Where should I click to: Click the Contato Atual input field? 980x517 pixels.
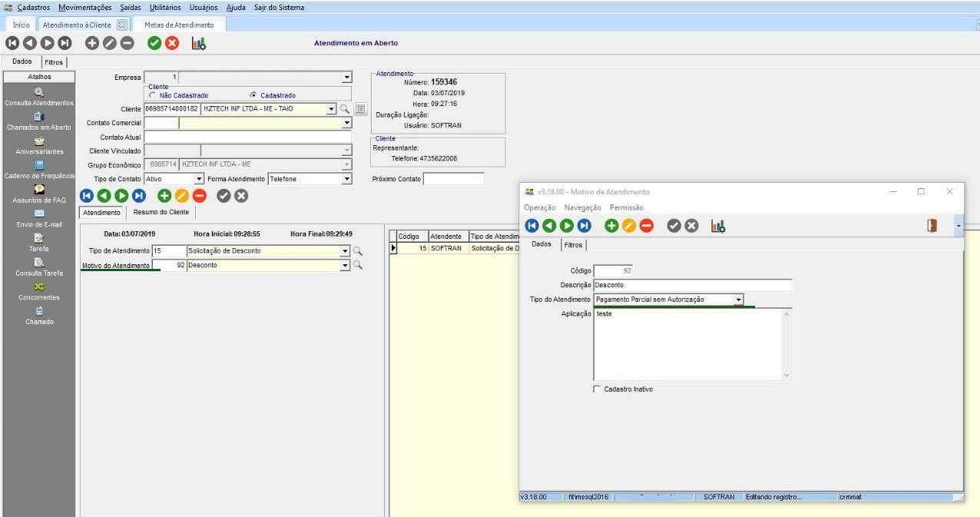247,137
